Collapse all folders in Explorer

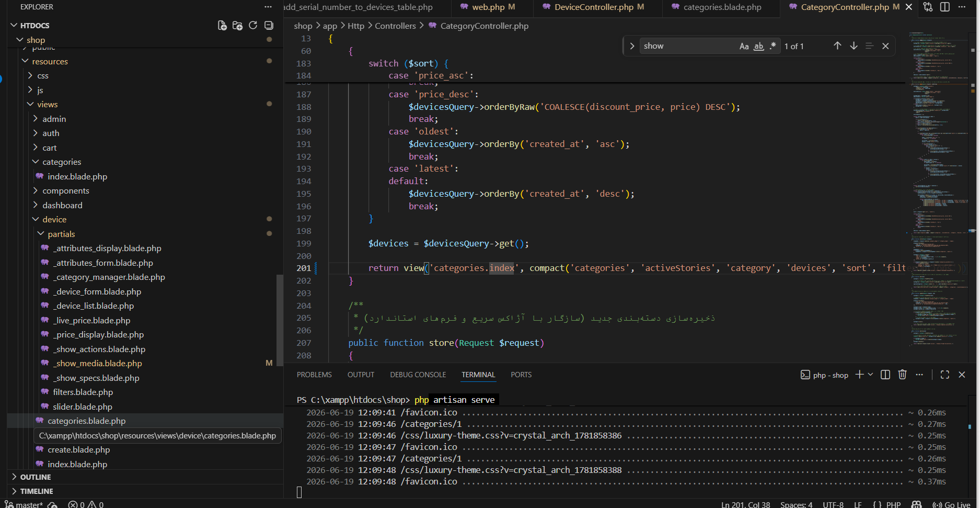269,26
